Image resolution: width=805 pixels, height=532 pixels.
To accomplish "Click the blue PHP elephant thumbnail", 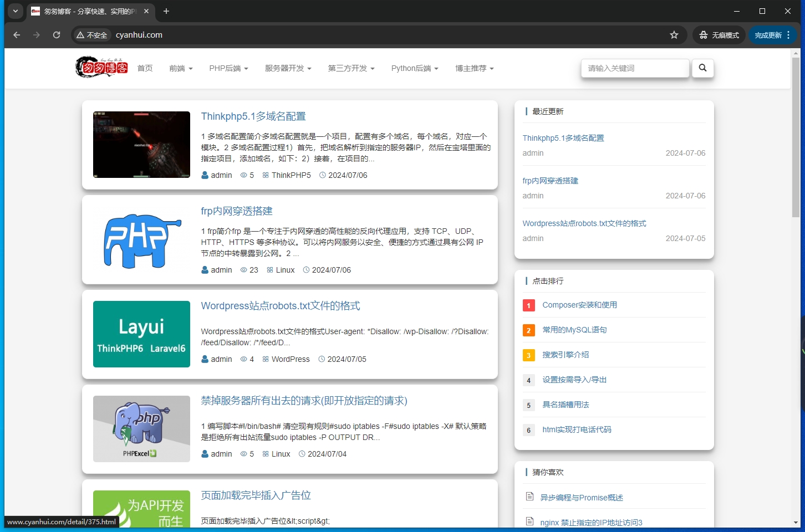I will [141, 239].
